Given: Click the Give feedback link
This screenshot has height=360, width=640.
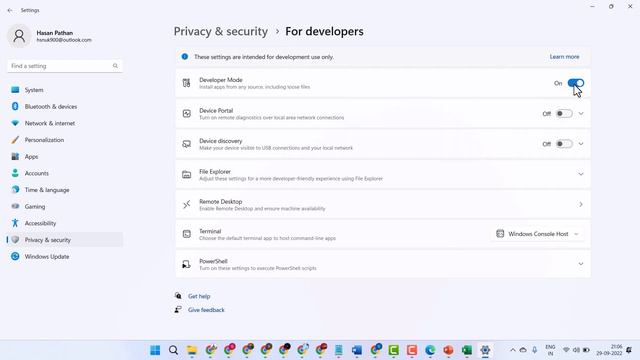Looking at the screenshot, I should click(206, 310).
